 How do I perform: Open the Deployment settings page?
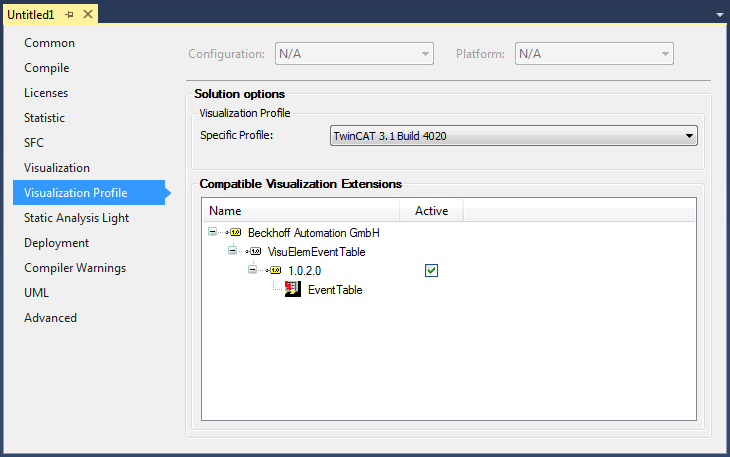tap(56, 243)
